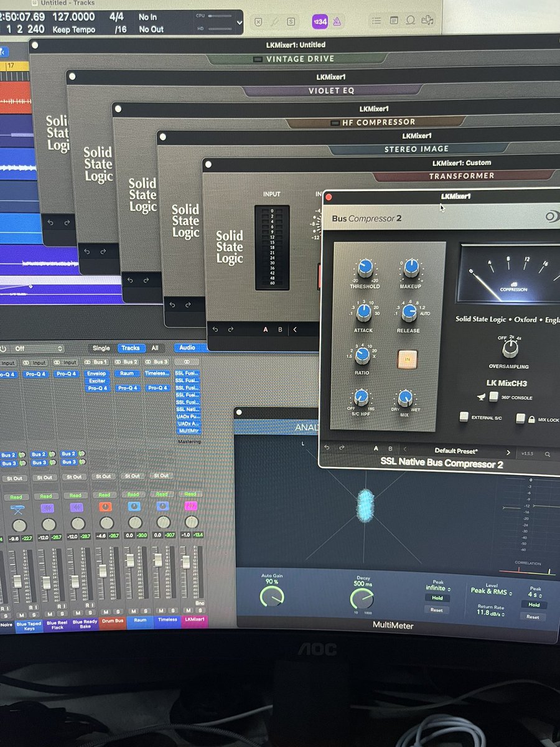Go to previous preset in Bus Compressor
Screen dimensions: 560x747
click(405, 449)
